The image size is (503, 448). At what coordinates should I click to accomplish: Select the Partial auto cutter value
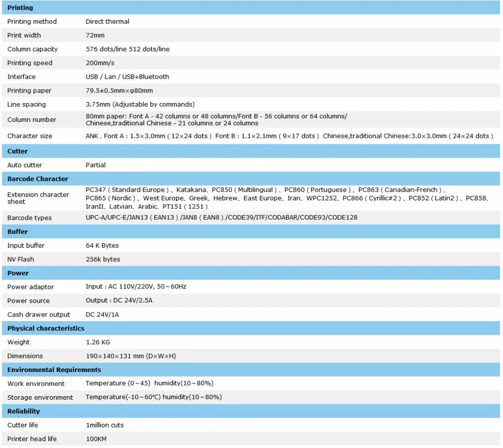[95, 165]
